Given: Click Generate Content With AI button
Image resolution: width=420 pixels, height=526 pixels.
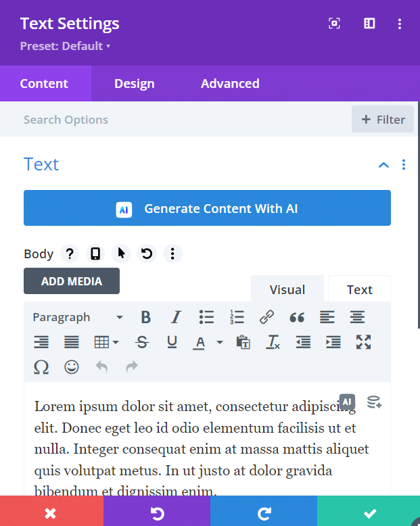Looking at the screenshot, I should coord(207,208).
